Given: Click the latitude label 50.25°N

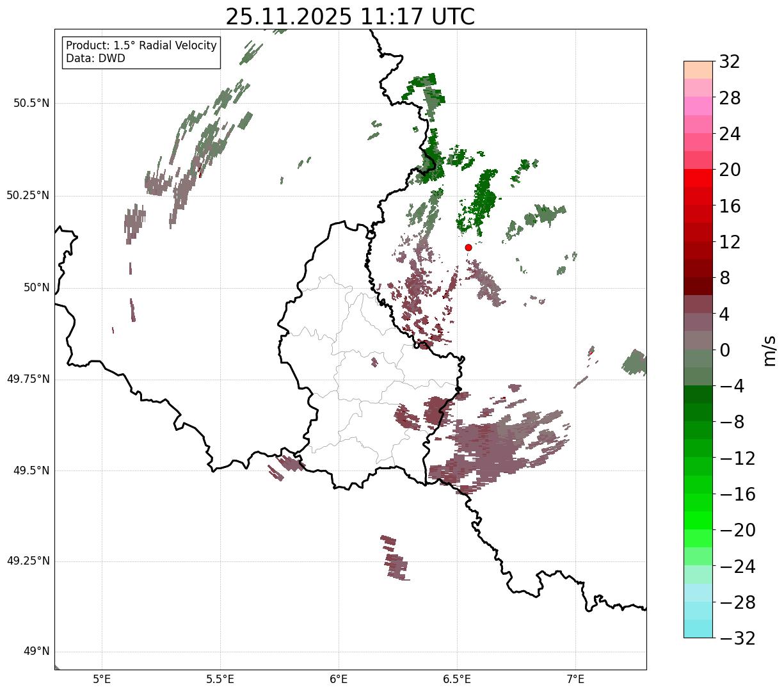Looking at the screenshot, I should coord(28,195).
